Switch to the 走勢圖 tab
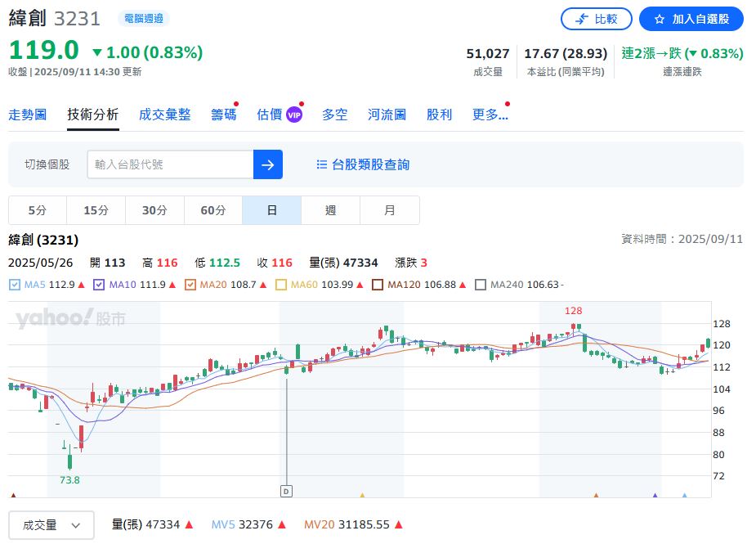This screenshot has height=544, width=756. [x=27, y=115]
